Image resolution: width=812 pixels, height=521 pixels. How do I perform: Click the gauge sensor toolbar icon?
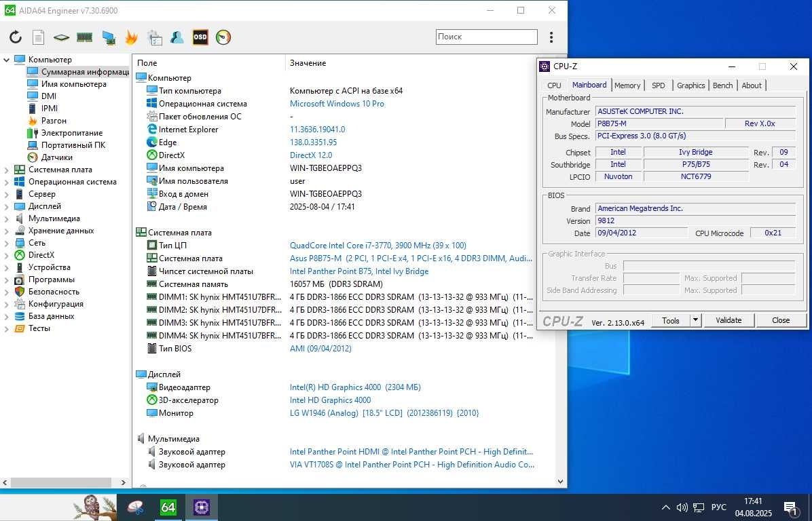click(223, 37)
